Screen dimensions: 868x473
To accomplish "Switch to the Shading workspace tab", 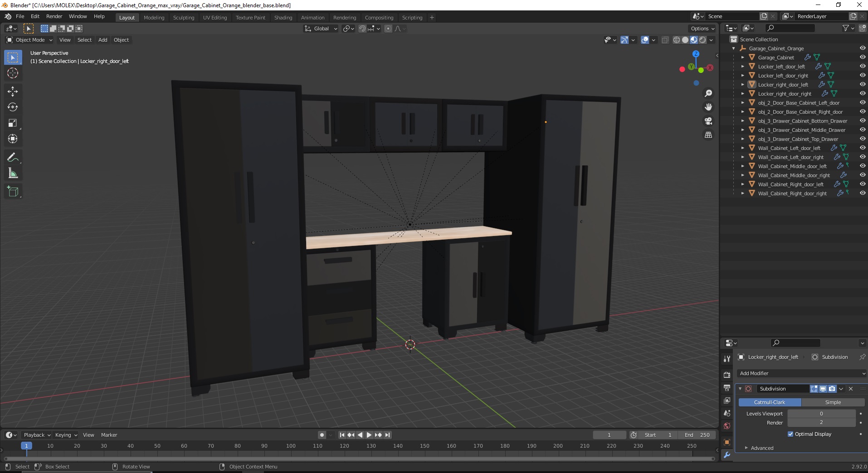I will click(283, 18).
